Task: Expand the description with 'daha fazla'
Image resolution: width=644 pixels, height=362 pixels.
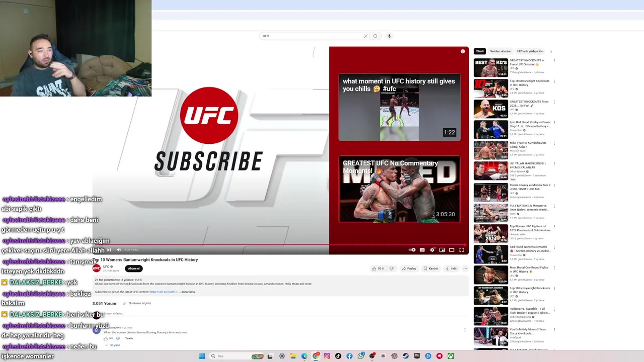Action: coord(188,292)
